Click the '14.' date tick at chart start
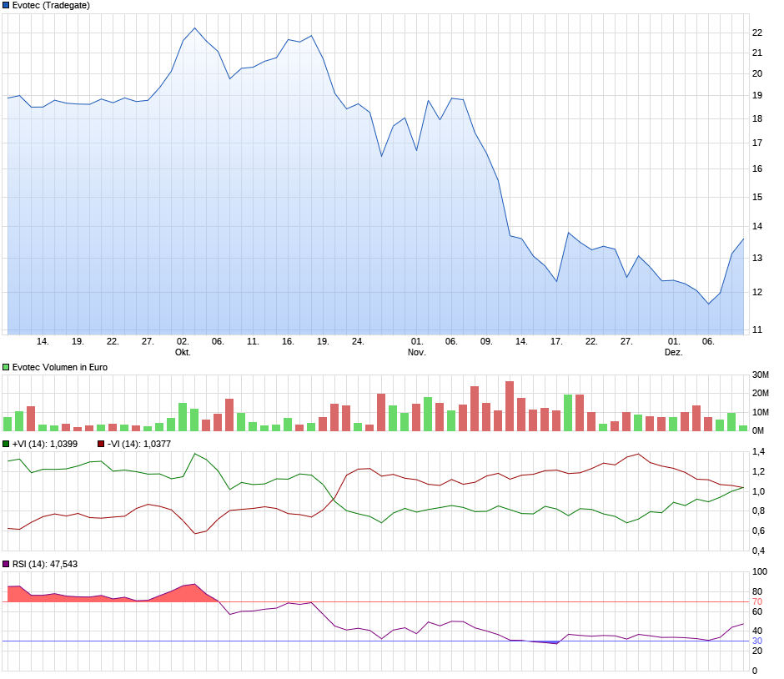 (x=43, y=341)
